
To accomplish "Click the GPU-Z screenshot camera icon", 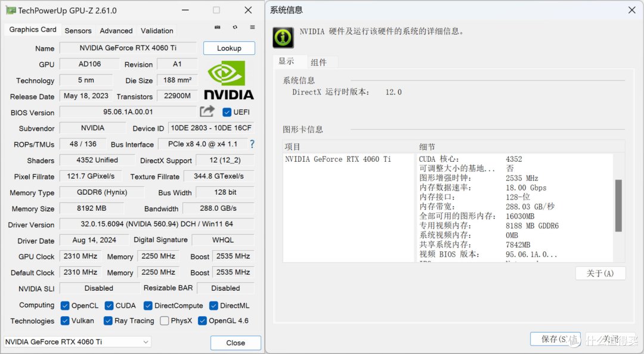I will (x=217, y=27).
